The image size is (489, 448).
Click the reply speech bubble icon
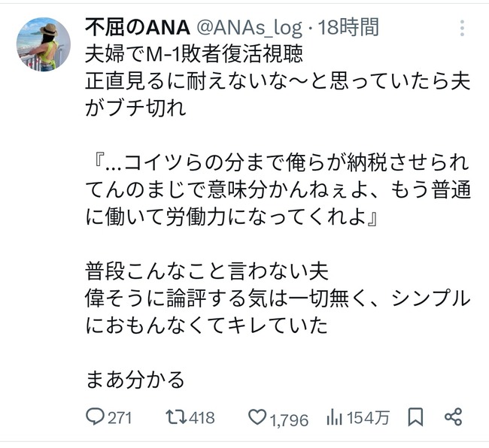95,417
